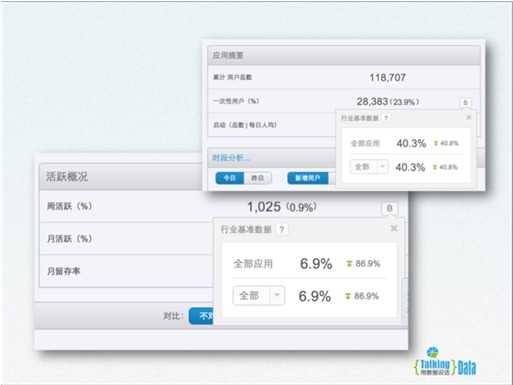This screenshot has height=385, width=513.
Task: Close the 6.9% benchmark popup
Action: pyautogui.click(x=394, y=228)
